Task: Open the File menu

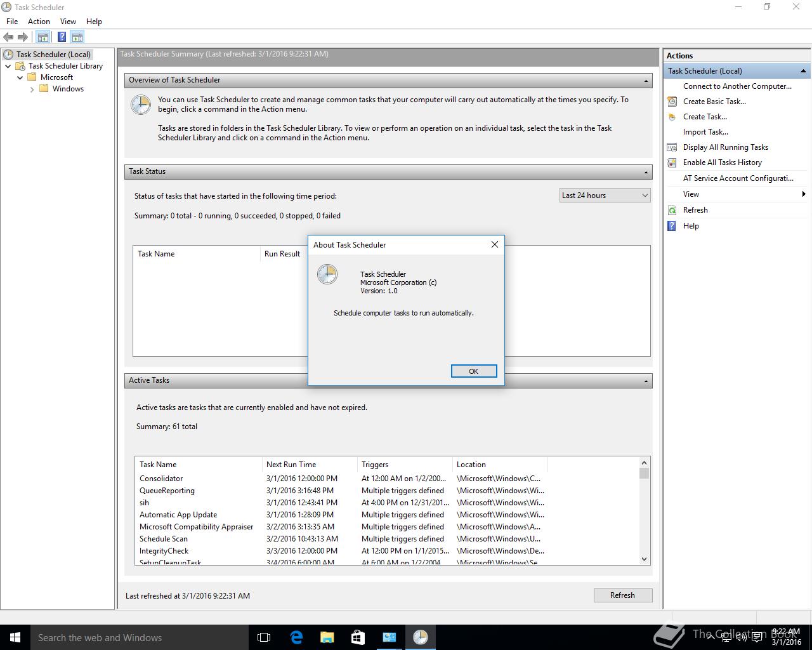Action: (x=12, y=21)
